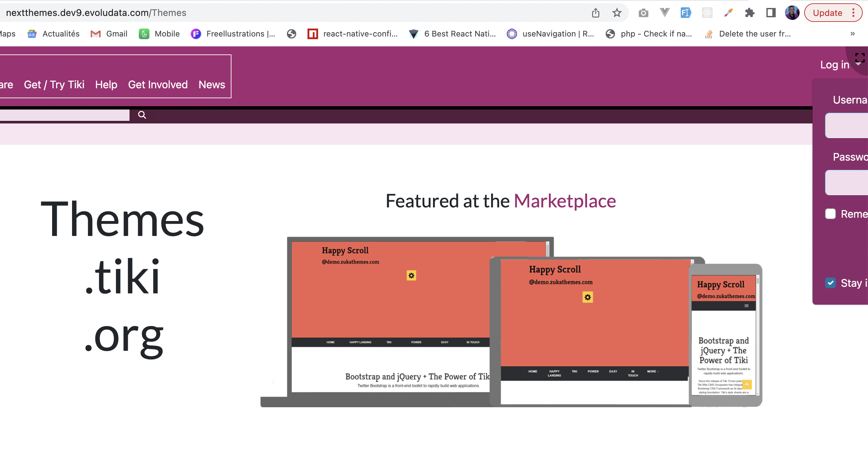Viewport: 868px width, 456px height.
Task: Open the camera screenshot extension
Action: (x=643, y=13)
